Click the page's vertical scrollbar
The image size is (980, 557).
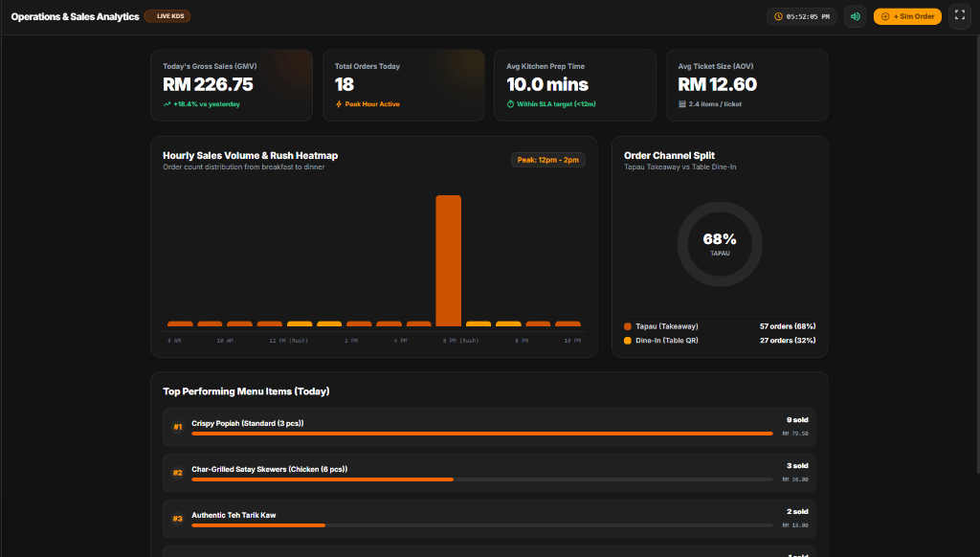point(977,254)
